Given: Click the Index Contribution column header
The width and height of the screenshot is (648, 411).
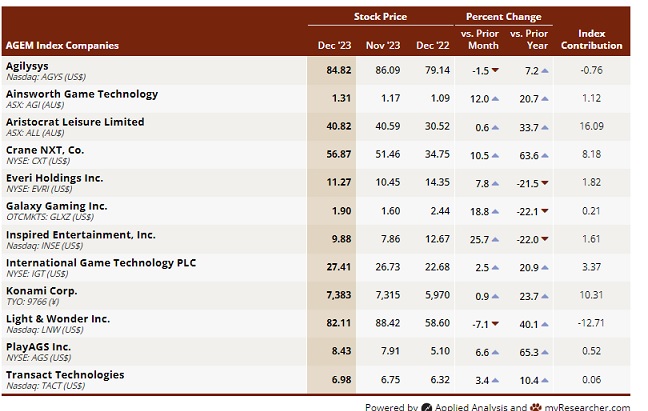Looking at the screenshot, I should click(x=591, y=39).
